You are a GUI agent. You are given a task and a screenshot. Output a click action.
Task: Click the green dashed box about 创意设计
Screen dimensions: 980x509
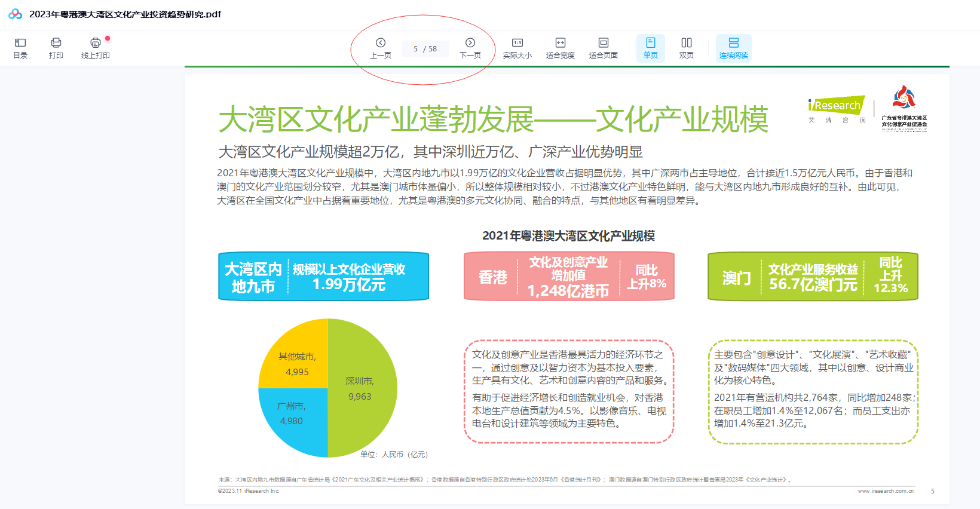[x=813, y=392]
